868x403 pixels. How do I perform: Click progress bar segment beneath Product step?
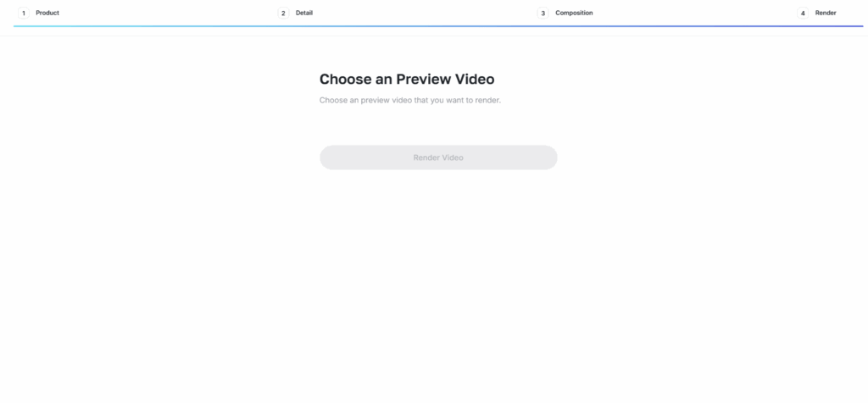pyautogui.click(x=144, y=26)
